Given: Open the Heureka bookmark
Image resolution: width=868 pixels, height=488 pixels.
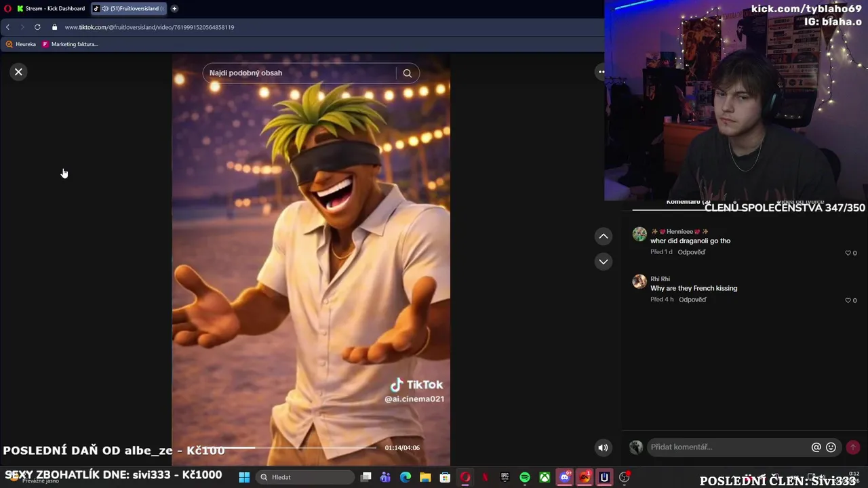Looking at the screenshot, I should coord(21,44).
